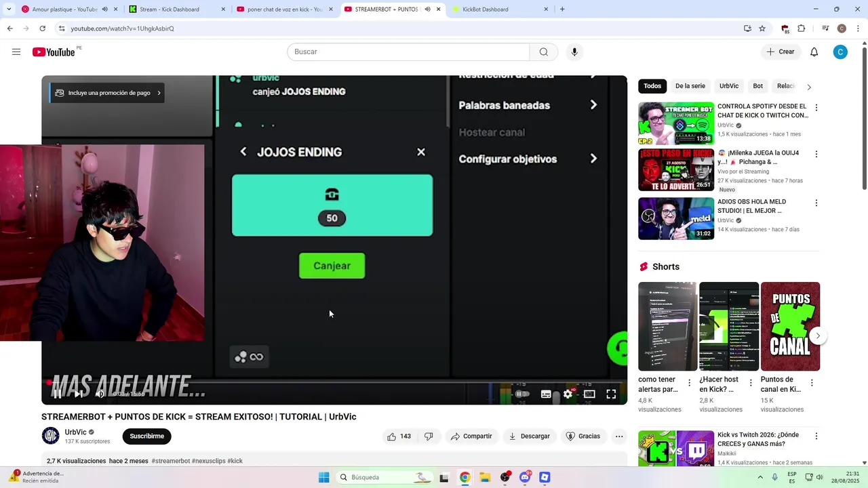
Task: Open the UrbVic channel avatar
Action: 51,436
